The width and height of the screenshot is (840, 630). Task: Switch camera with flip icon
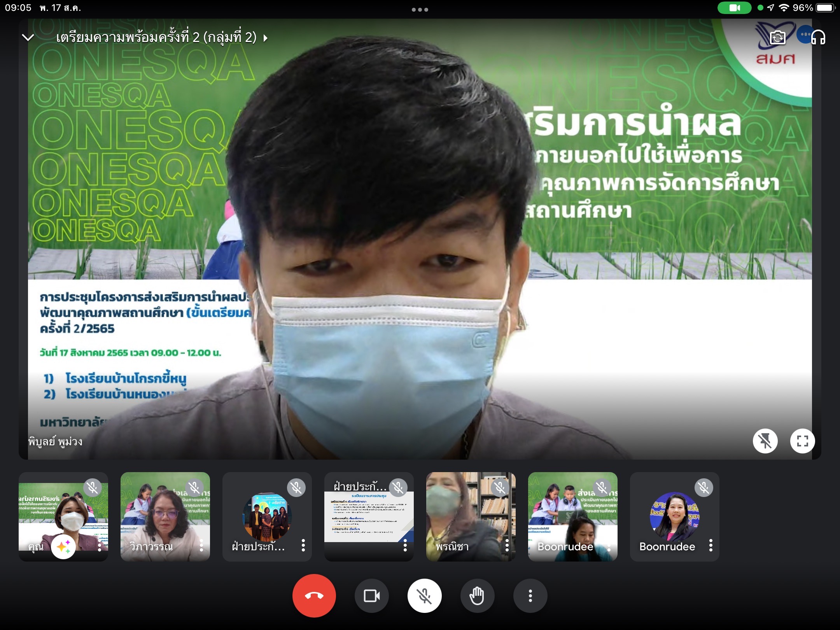coord(777,37)
